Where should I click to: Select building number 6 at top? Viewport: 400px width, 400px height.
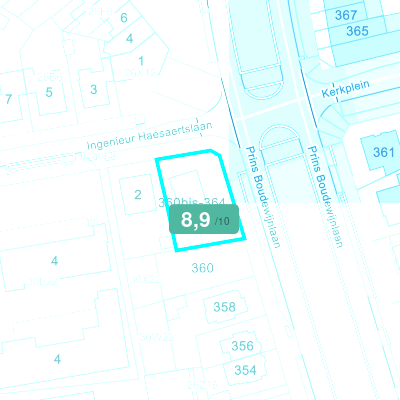[124, 17]
